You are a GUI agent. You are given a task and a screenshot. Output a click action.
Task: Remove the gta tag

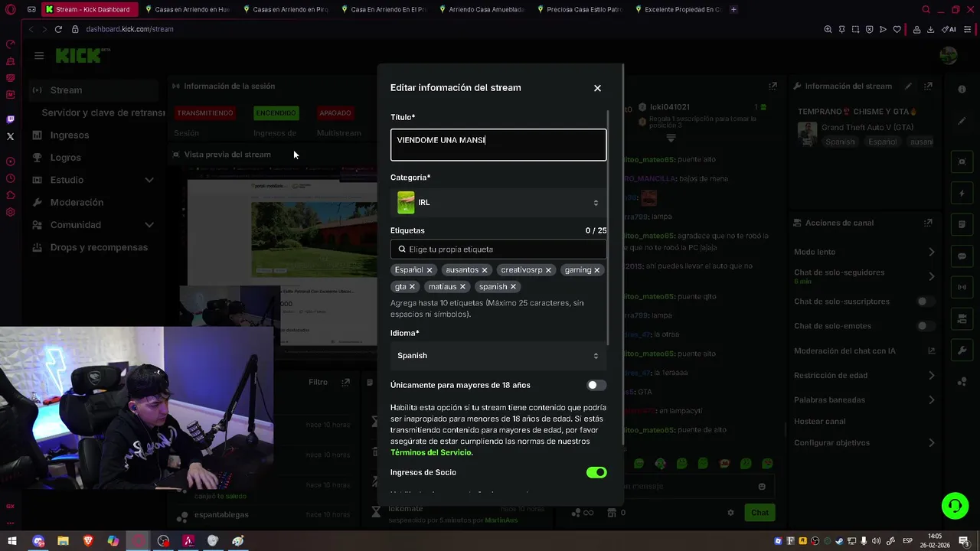pos(412,287)
